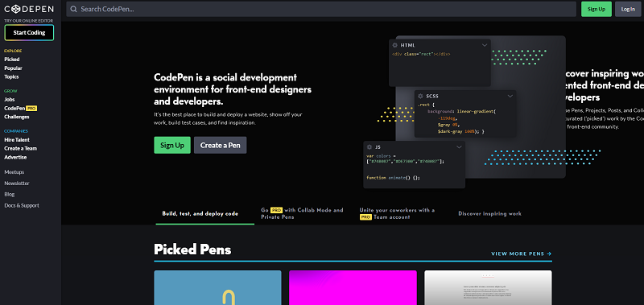The height and width of the screenshot is (305, 644).
Task: Open the white text picked pen thumbnail
Action: click(x=488, y=287)
